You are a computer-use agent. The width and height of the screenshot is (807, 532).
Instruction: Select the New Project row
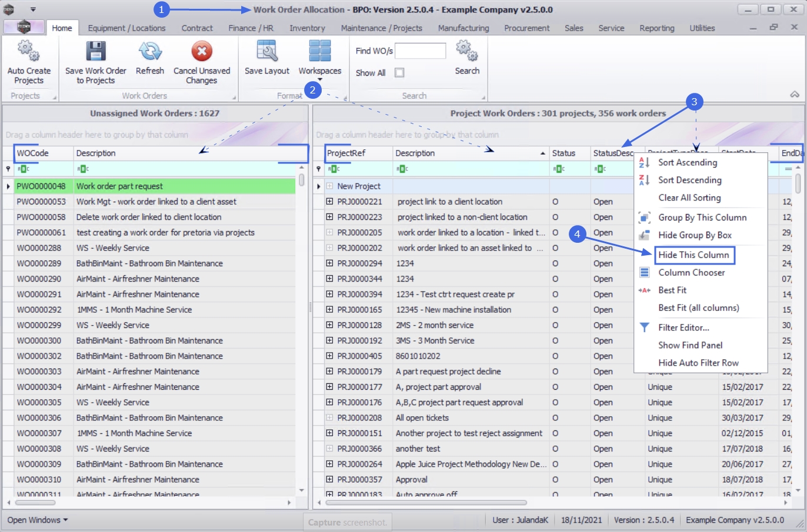point(359,186)
